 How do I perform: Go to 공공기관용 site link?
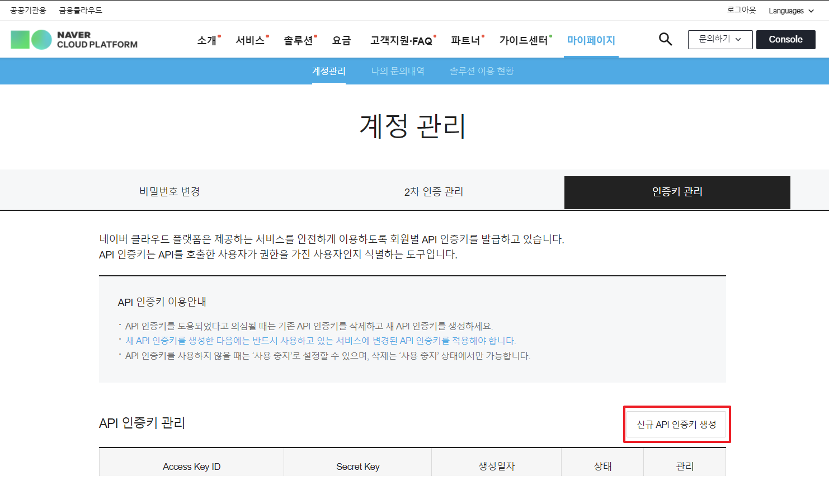coord(28,10)
